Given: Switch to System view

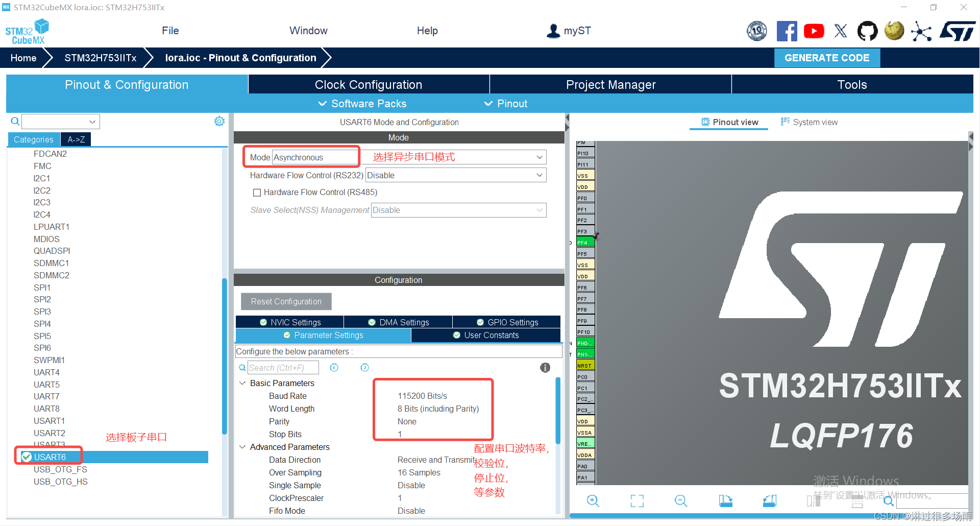Looking at the screenshot, I should [x=809, y=122].
